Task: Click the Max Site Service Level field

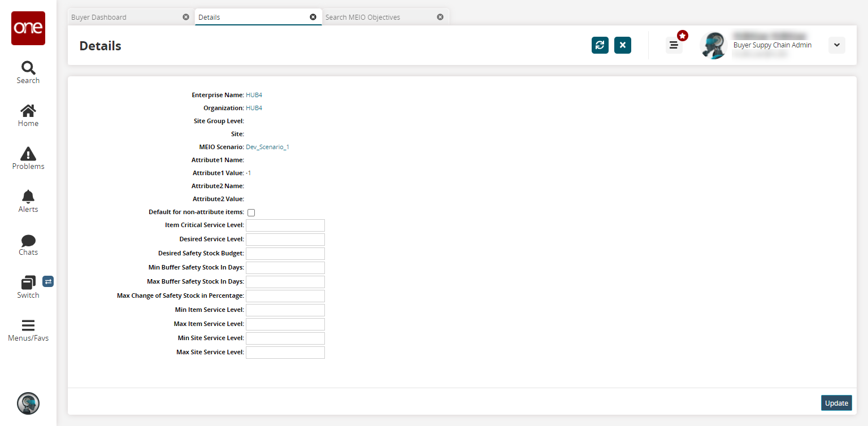Action: pos(285,353)
